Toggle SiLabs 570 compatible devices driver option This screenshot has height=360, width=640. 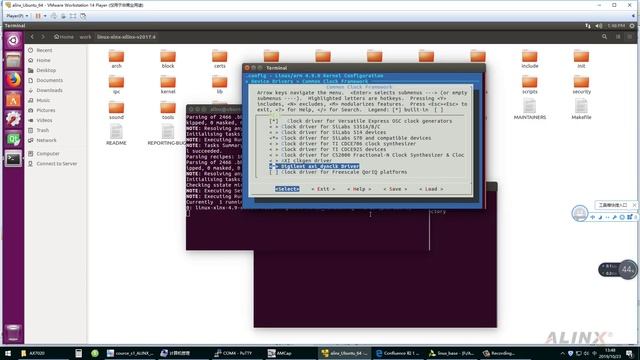pos(350,138)
